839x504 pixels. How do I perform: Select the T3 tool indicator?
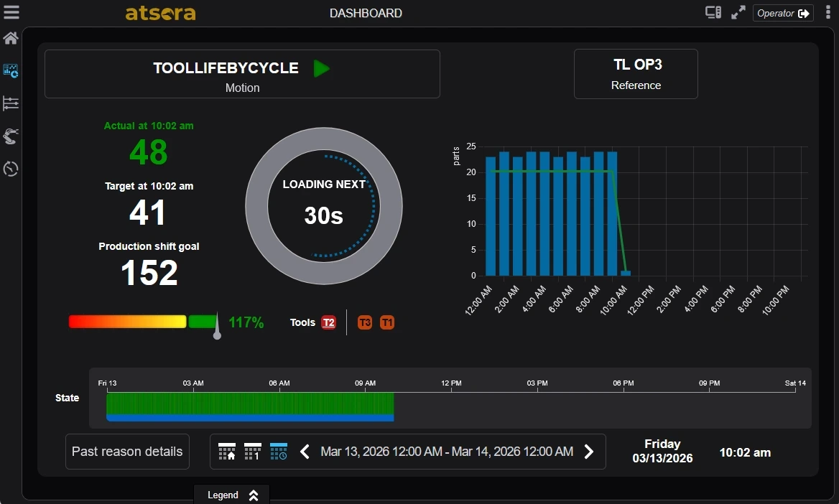coord(364,322)
